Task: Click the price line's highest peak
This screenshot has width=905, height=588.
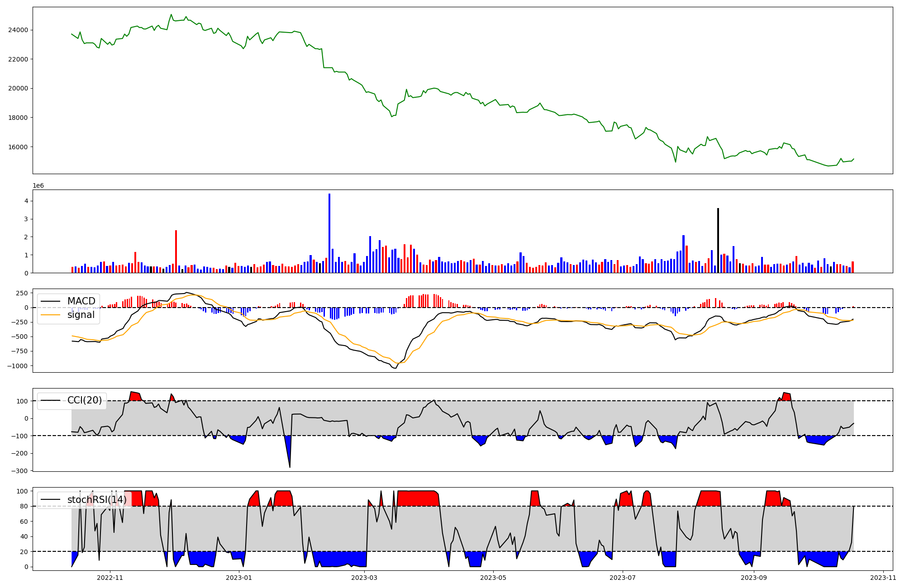Action: 171,14
